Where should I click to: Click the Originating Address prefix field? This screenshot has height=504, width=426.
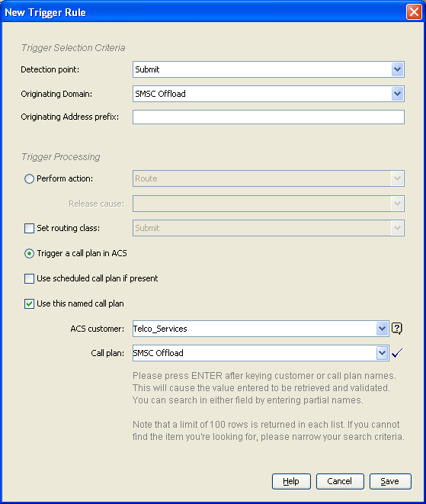268,117
